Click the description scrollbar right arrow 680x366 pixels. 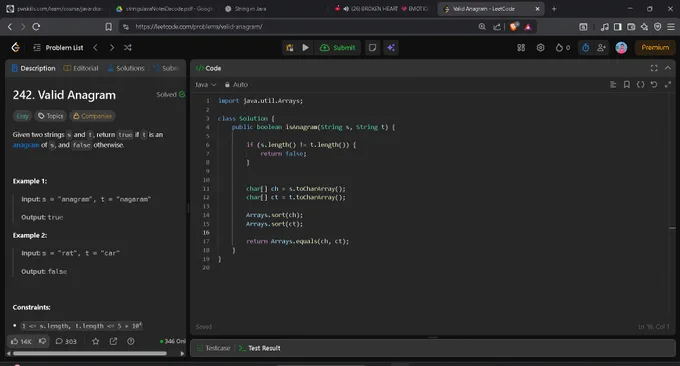182,353
